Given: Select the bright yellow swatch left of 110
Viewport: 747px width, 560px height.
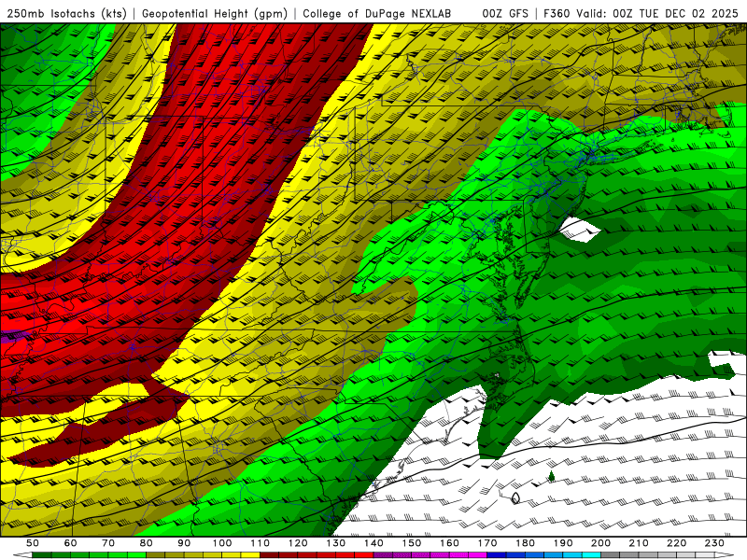Looking at the screenshot, I should pos(250,555).
